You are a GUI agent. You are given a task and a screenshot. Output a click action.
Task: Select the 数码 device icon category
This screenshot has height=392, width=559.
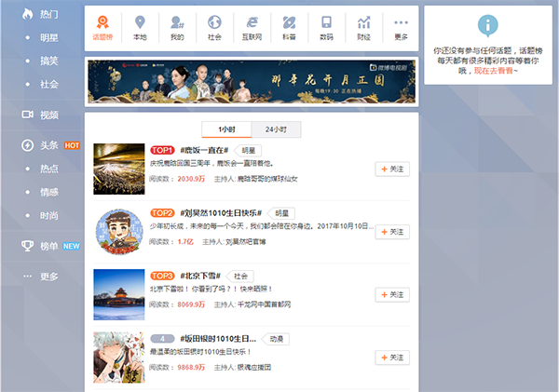click(x=326, y=27)
